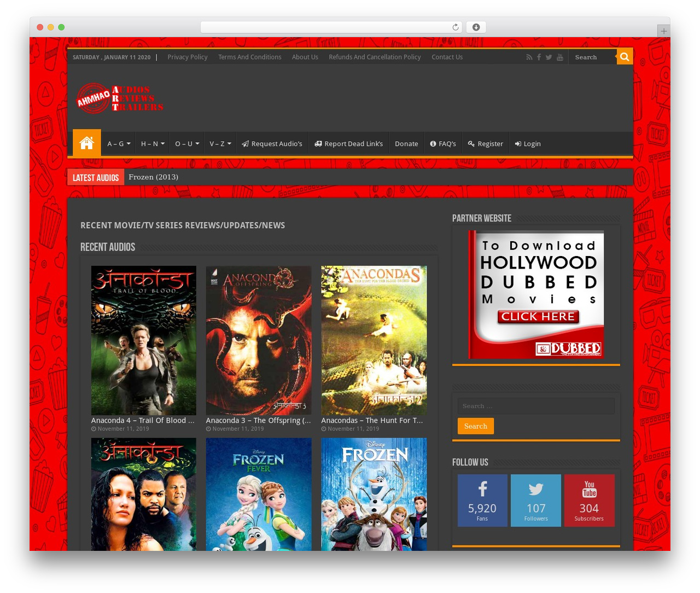Click the orange search magnifier icon
The height and width of the screenshot is (593, 700).
(625, 57)
